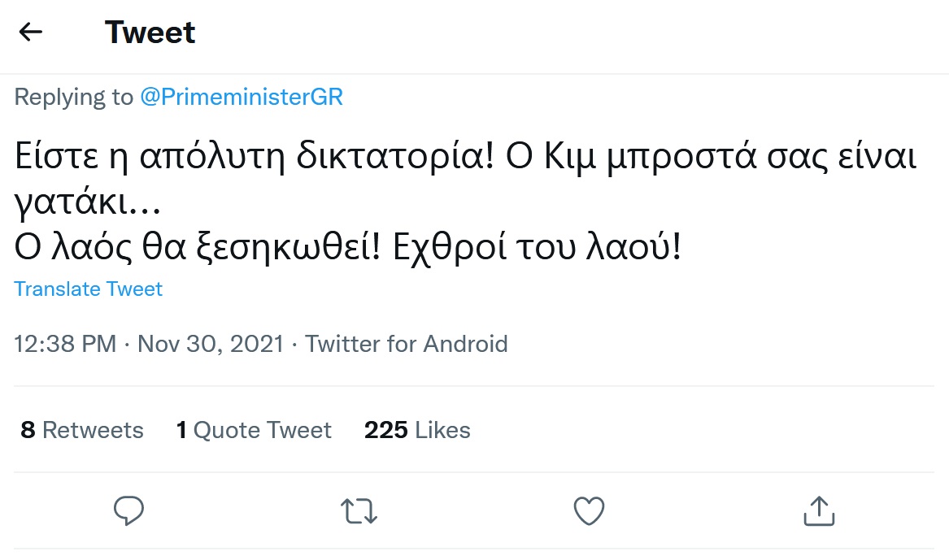Click the Tweet header title
Screen dimensions: 949x560
150,33
